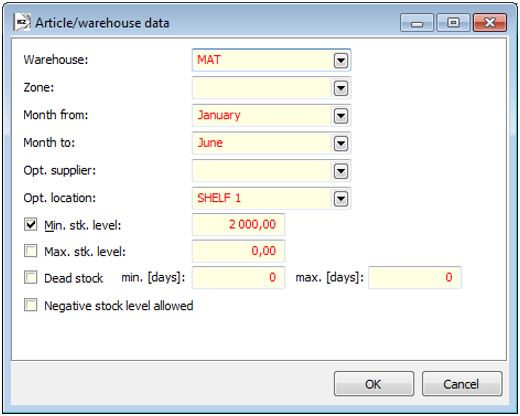
Task: Click the OK button
Action: tap(374, 384)
